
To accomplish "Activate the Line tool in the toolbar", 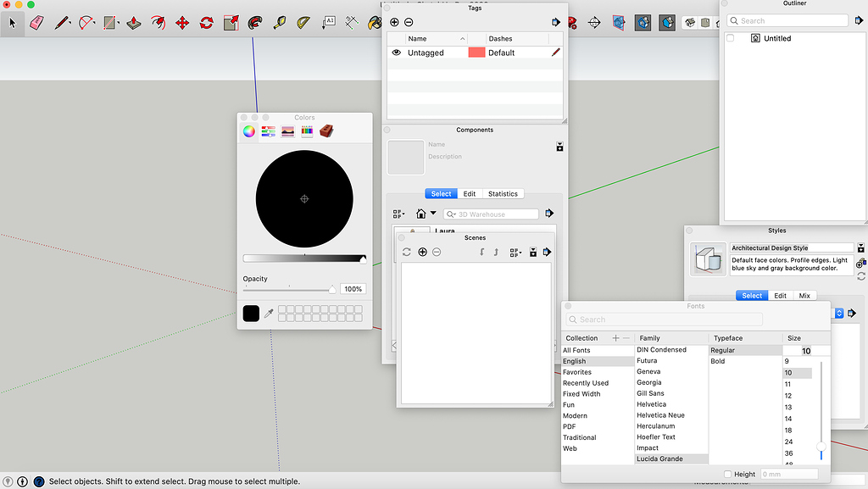I will click(x=61, y=22).
